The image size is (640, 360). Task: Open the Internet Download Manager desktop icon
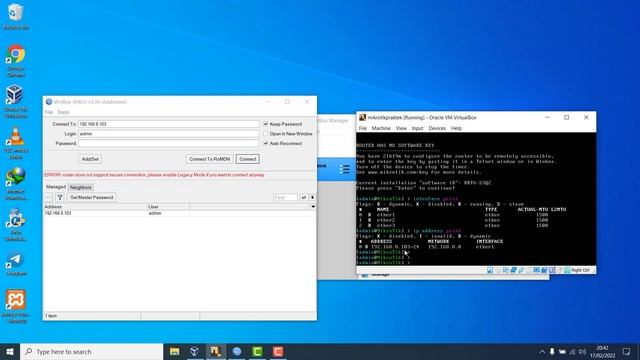[x=16, y=184]
